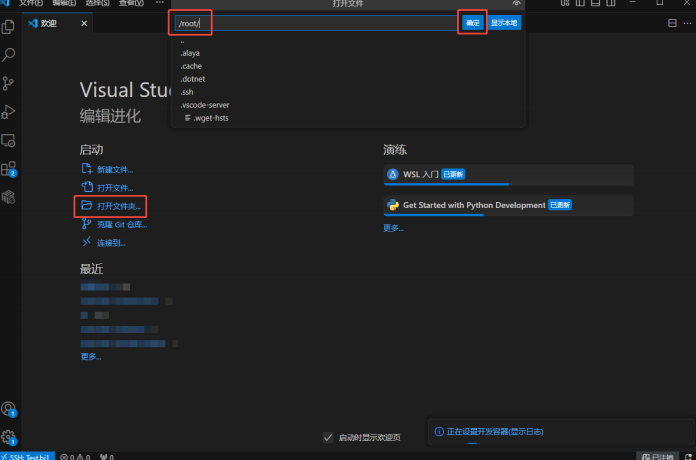The width and height of the screenshot is (696, 460).
Task: Open Get Started with Python Development card
Action: pos(508,205)
